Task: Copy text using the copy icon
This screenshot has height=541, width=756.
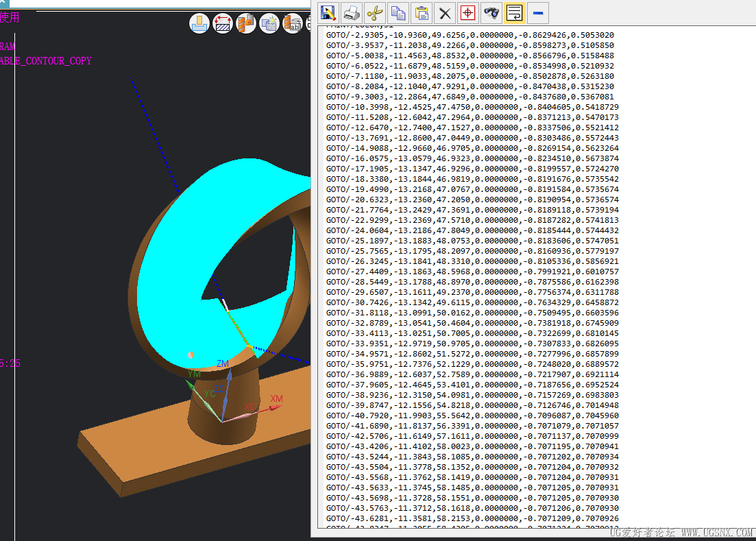Action: click(x=398, y=13)
